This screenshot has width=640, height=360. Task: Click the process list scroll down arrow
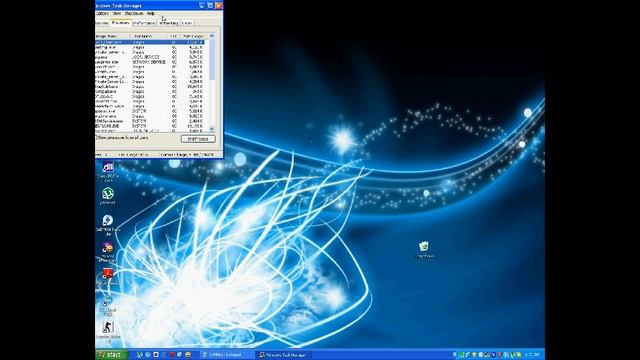tap(212, 129)
